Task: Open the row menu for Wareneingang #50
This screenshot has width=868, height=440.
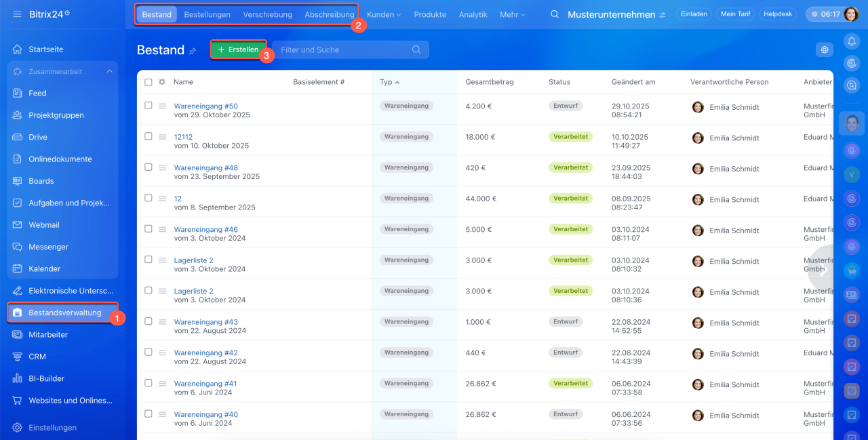Action: click(162, 106)
